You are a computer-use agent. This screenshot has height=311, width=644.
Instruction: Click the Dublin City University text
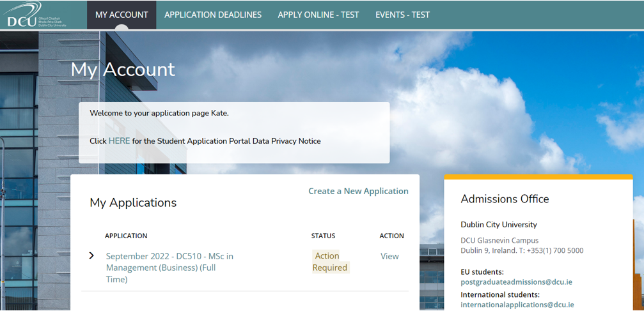coord(499,224)
